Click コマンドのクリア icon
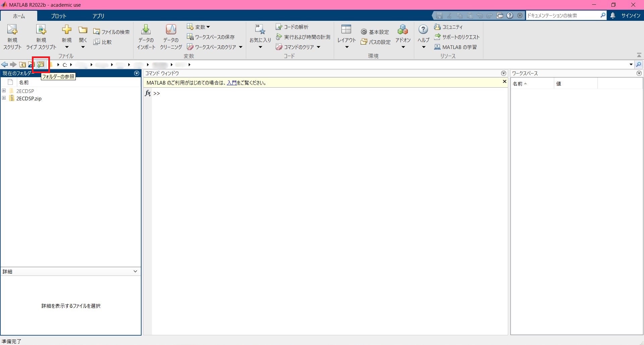 (279, 47)
